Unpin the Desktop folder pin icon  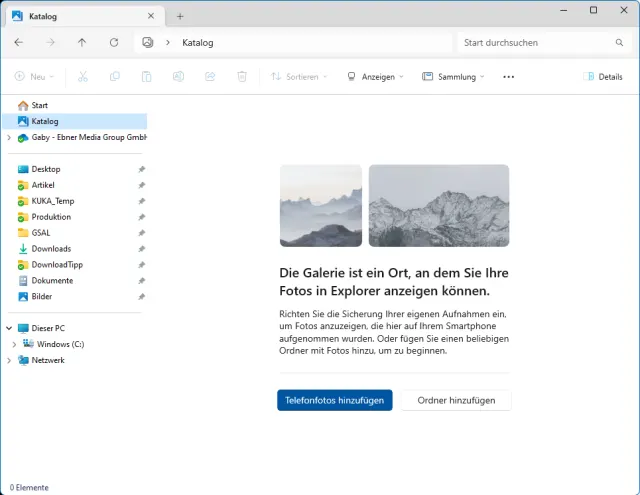(x=141, y=169)
